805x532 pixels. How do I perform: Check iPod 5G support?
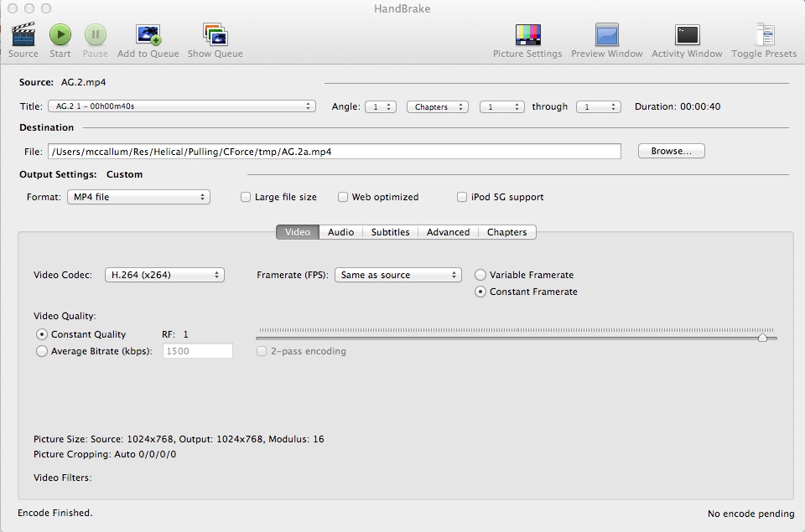coord(462,197)
